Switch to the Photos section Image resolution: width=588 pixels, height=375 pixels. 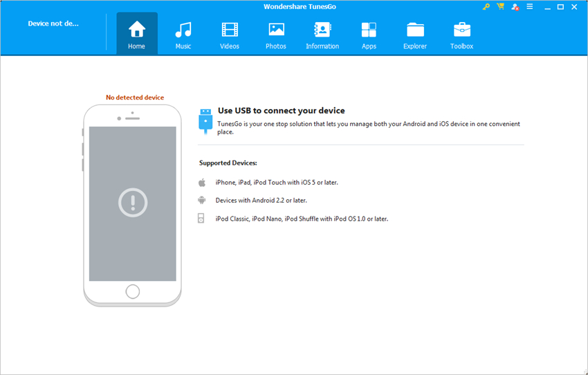276,34
